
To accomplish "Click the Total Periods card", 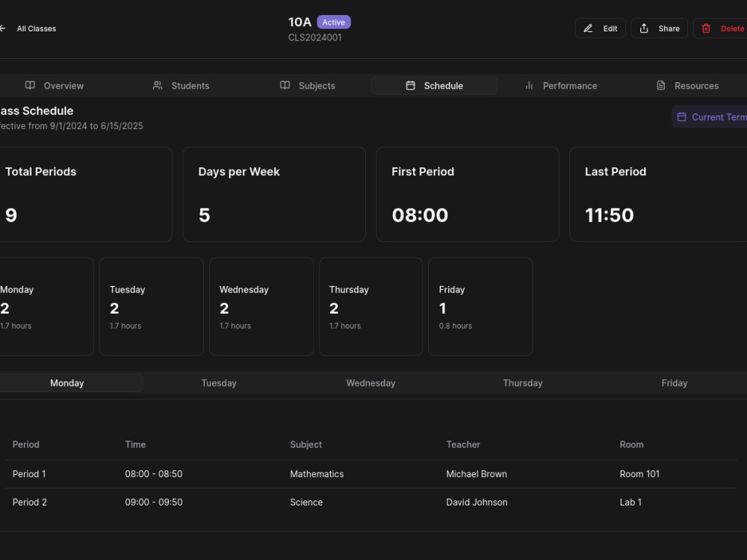I will click(85, 194).
